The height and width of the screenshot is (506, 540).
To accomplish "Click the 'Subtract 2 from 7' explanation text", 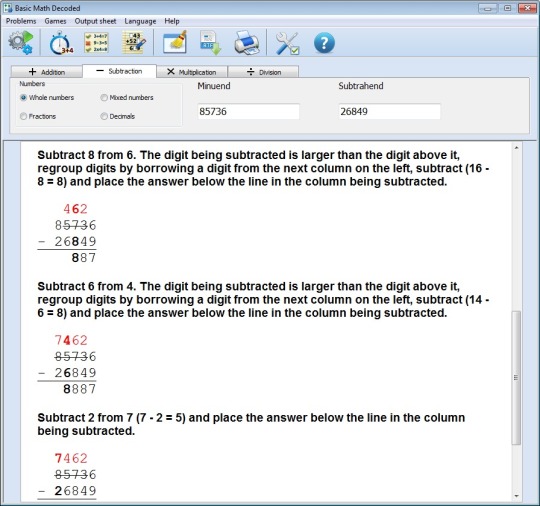I will [x=251, y=424].
